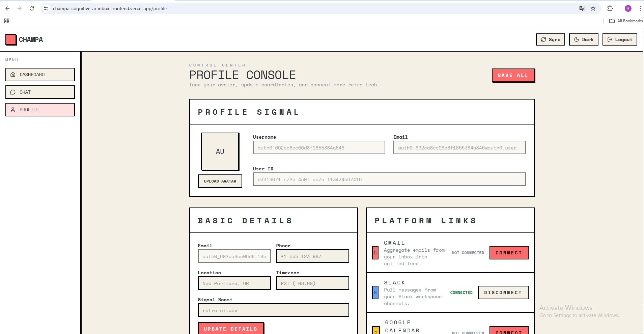Screen dimensions: 644x334
Task: Open the CHAT menu item
Action: coord(40,92)
